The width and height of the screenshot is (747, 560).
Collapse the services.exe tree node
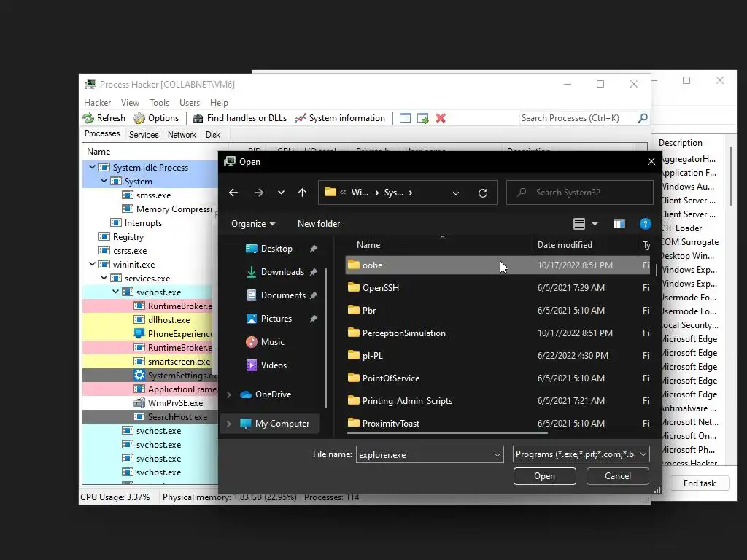tap(104, 278)
